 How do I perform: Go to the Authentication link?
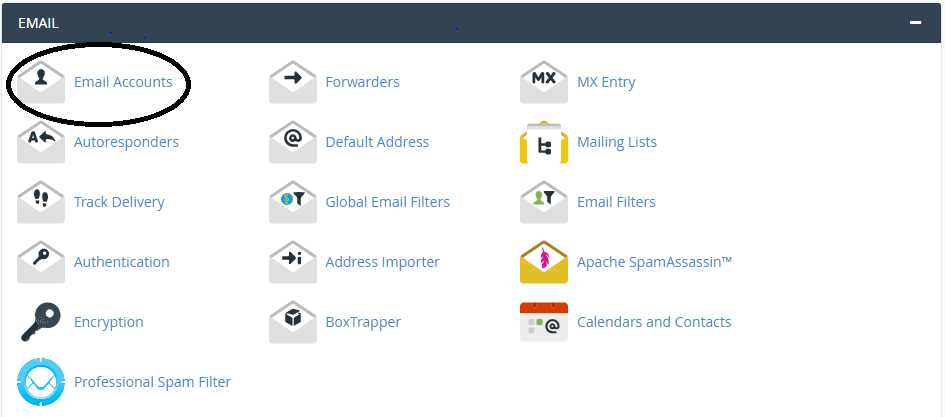(121, 262)
